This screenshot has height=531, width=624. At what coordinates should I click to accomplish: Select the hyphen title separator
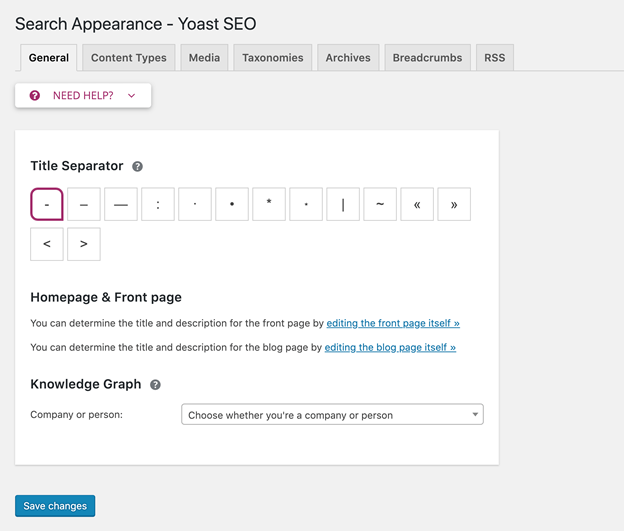(x=47, y=205)
